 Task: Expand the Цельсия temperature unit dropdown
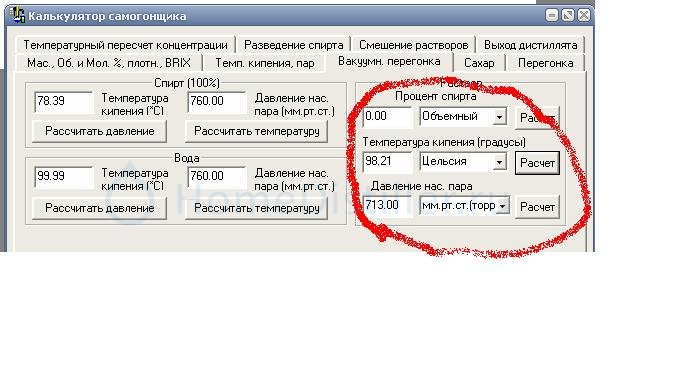(x=500, y=162)
